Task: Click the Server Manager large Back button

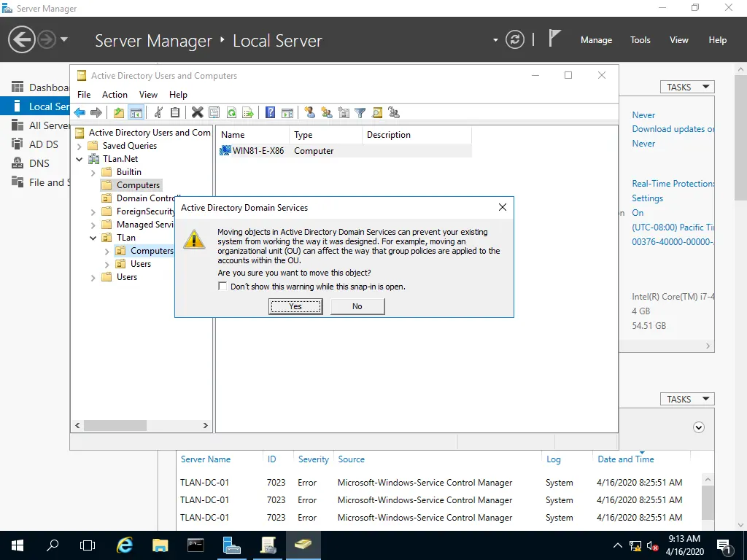Action: coord(21,39)
